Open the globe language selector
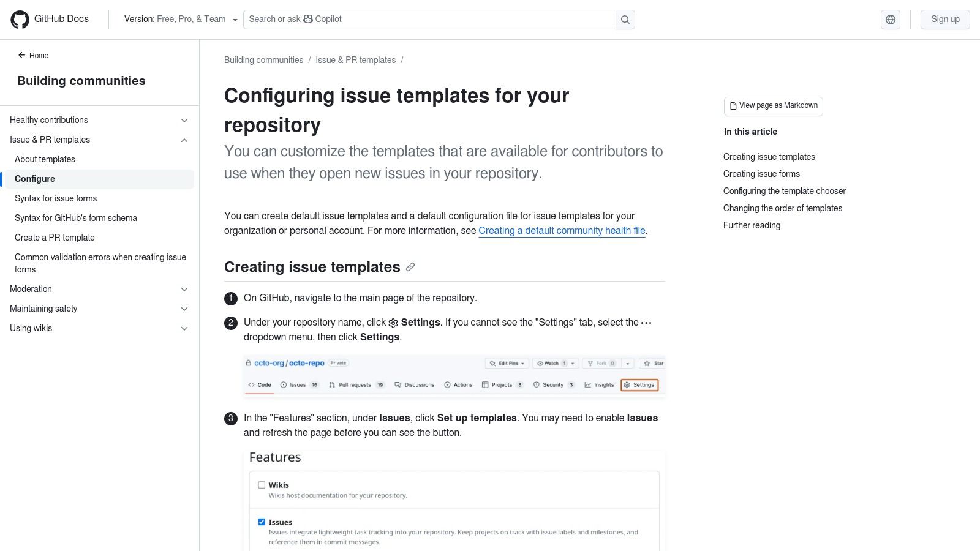This screenshot has width=980, height=551. pos(890,19)
